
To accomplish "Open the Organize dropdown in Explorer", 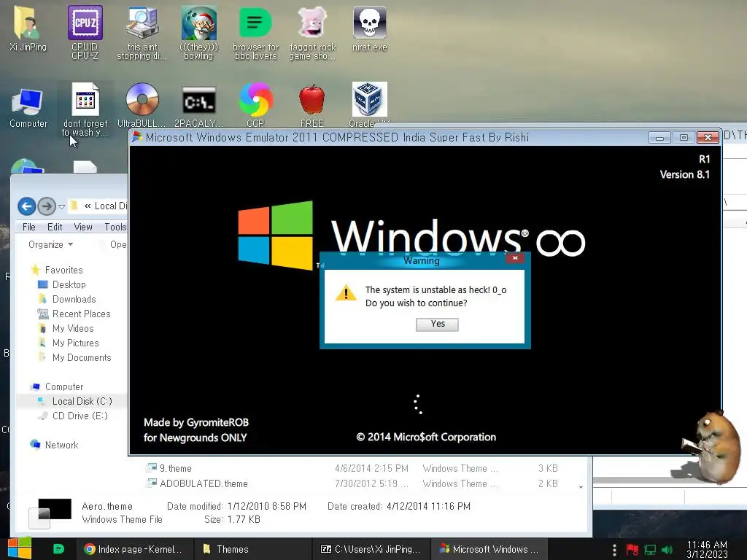I will click(x=50, y=244).
